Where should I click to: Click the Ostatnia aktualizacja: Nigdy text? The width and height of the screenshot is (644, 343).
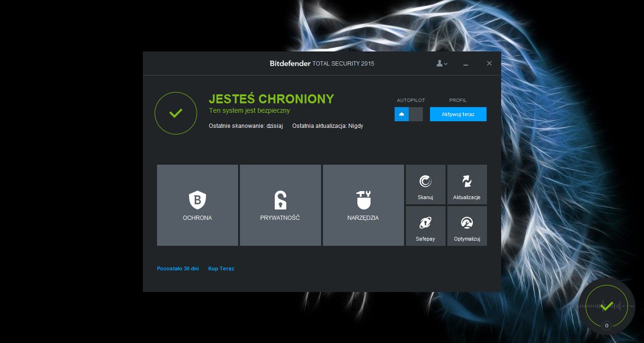(328, 126)
